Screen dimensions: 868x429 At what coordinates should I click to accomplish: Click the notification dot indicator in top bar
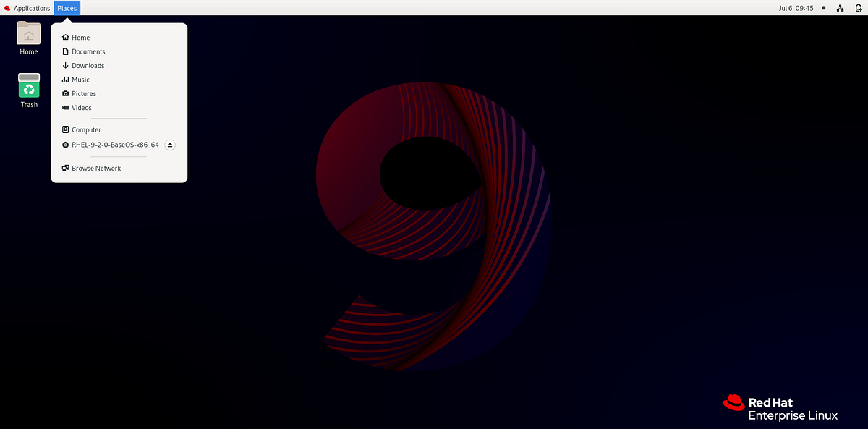click(x=823, y=8)
